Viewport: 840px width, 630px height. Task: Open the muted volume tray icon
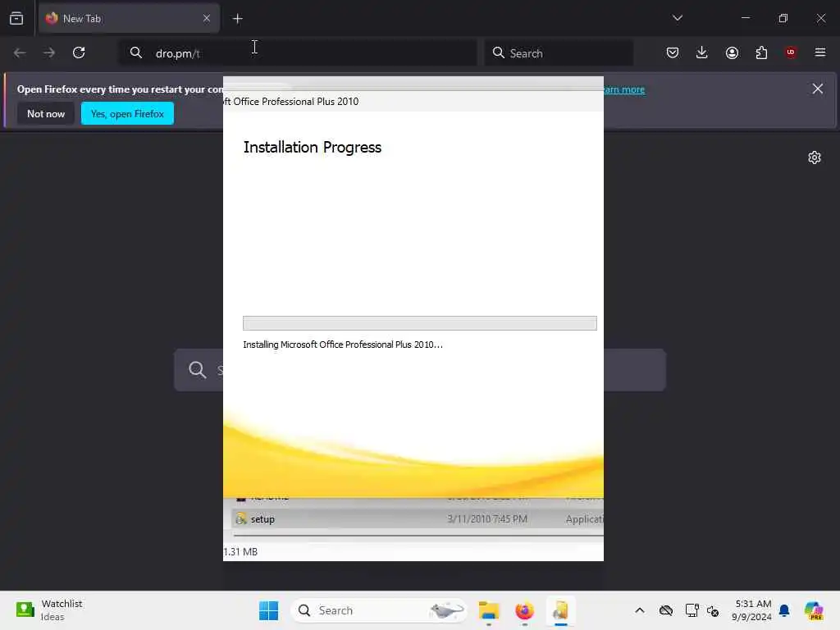(x=713, y=610)
